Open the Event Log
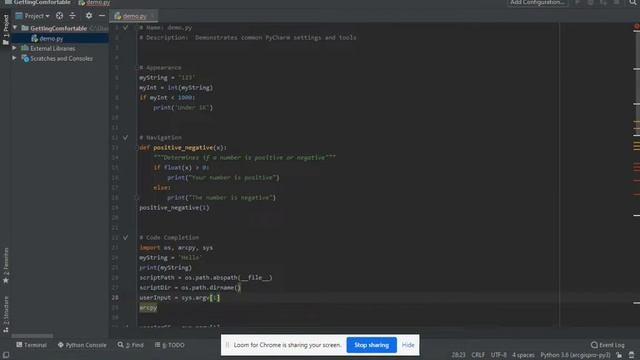The width and height of the screenshot is (640, 360). pos(608,345)
